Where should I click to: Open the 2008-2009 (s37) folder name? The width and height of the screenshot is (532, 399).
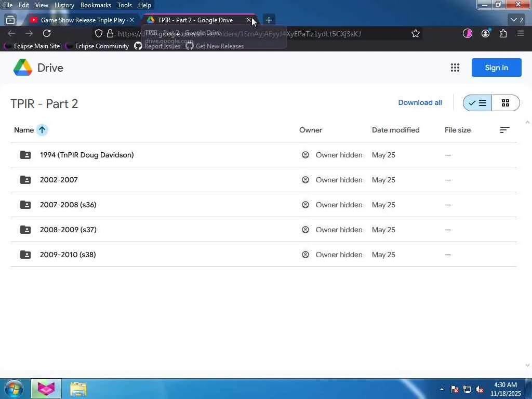tap(68, 230)
